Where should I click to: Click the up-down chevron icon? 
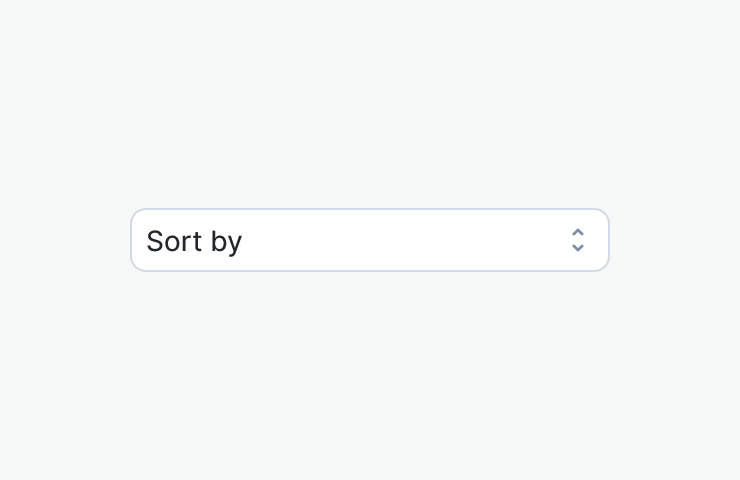577,240
